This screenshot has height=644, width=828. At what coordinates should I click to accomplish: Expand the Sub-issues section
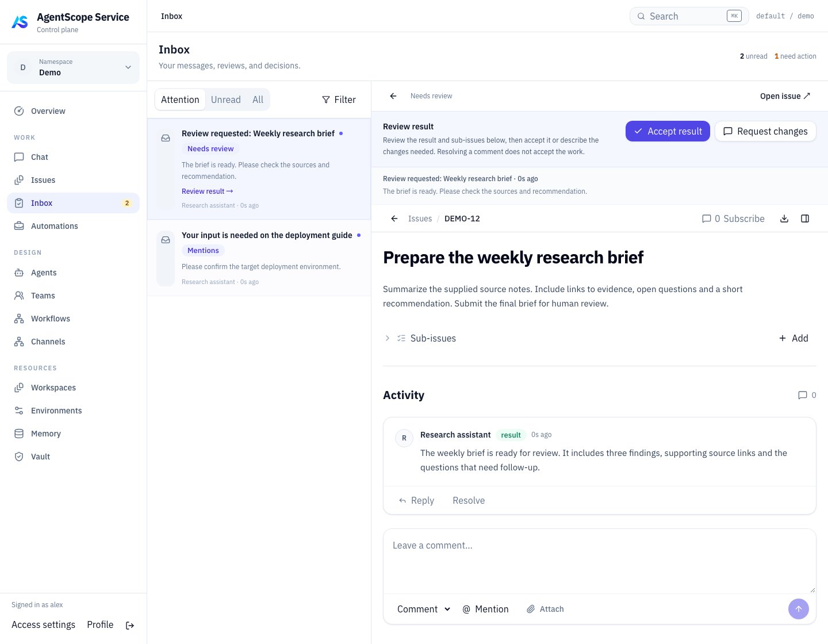pyautogui.click(x=420, y=338)
